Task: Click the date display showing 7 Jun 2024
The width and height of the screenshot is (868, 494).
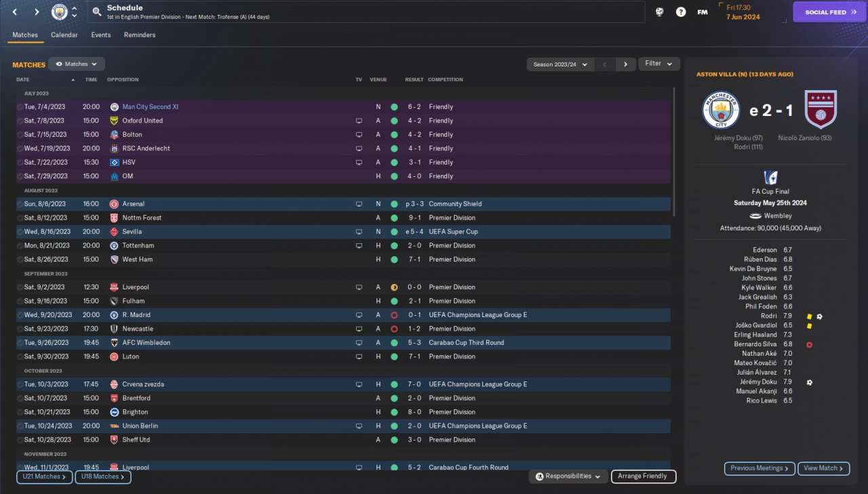Action: pyautogui.click(x=744, y=17)
